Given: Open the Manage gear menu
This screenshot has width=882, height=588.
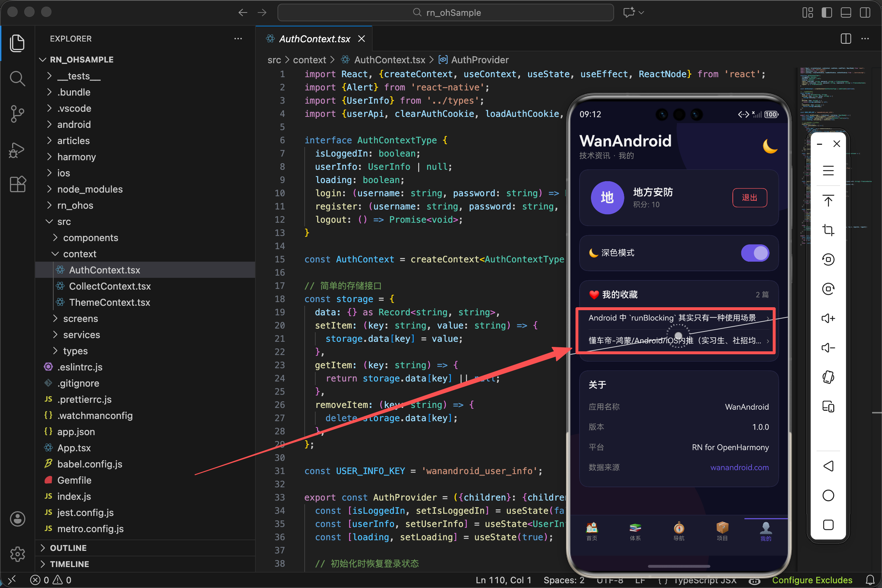Looking at the screenshot, I should coord(17,554).
